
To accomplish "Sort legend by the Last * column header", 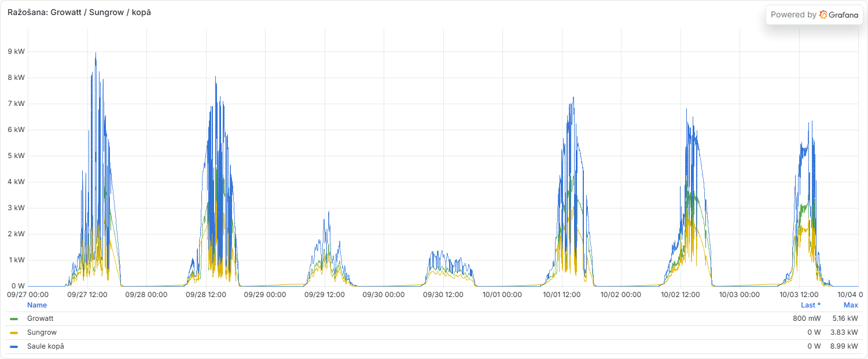I will pyautogui.click(x=810, y=305).
